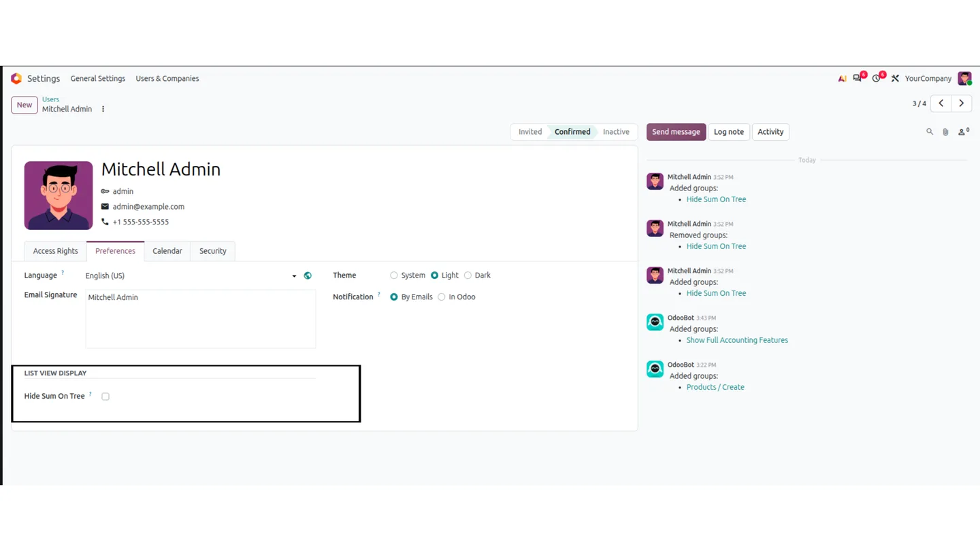Open the Odoo home apps menu logo
The image size is (980, 551).
(16, 79)
